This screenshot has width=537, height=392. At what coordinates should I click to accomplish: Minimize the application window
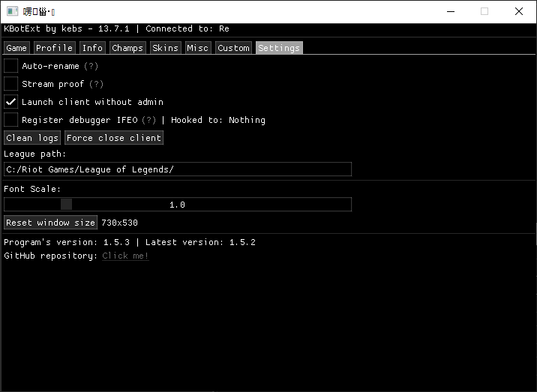tap(451, 11)
